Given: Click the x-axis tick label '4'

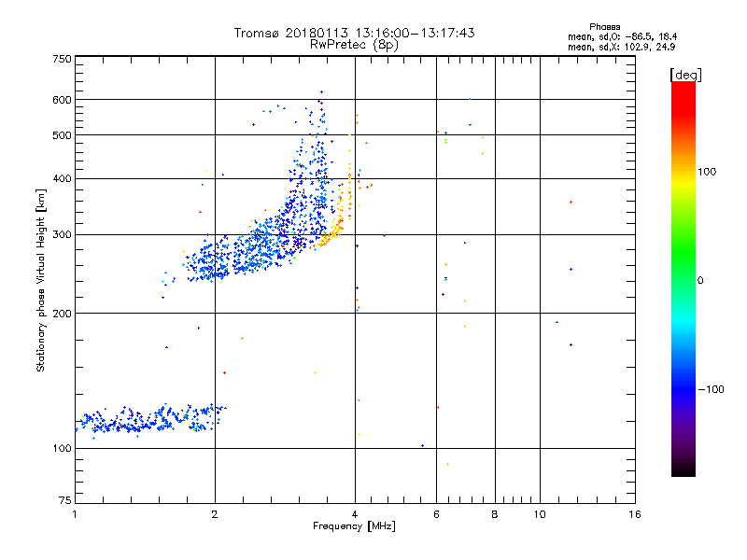Looking at the screenshot, I should coord(355,514).
